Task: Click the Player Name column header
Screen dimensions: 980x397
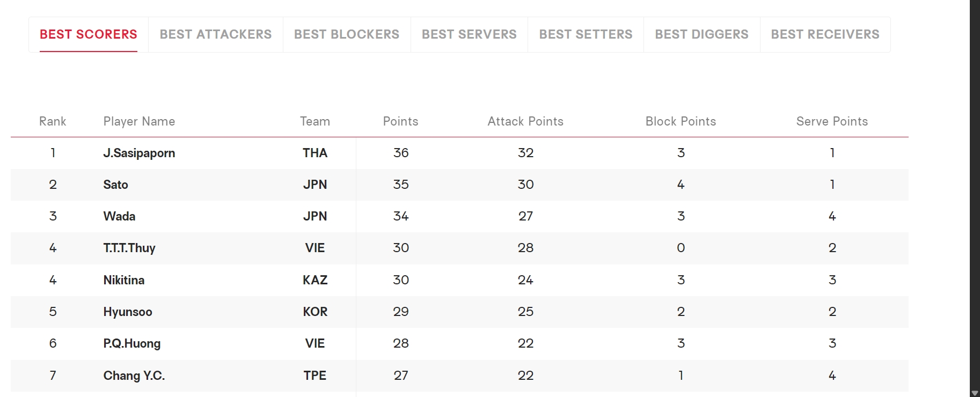Action: pyautogui.click(x=139, y=121)
